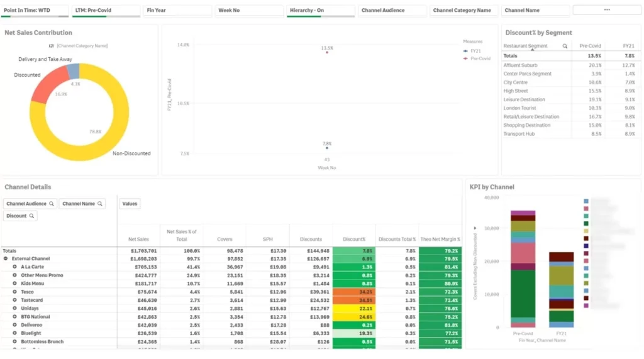Screen dimensions: 644x359
Task: Select the Delivery and Take Away slice
Action: point(73,70)
